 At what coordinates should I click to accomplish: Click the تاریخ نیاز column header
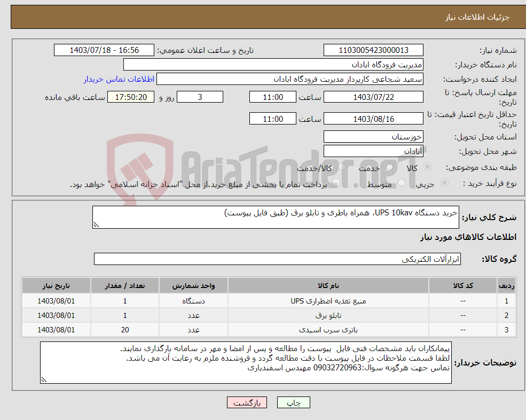point(56,285)
